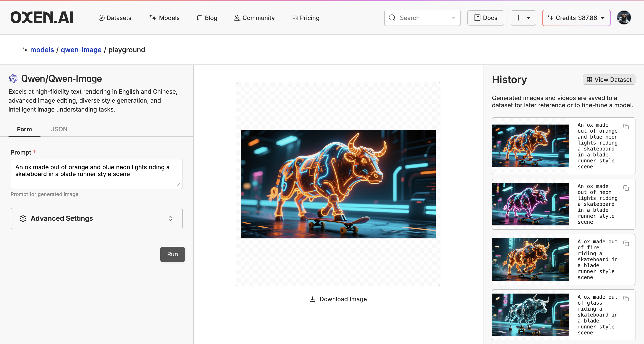Image resolution: width=644 pixels, height=344 pixels.
Task: Click the View Dataset button
Action: [609, 79]
